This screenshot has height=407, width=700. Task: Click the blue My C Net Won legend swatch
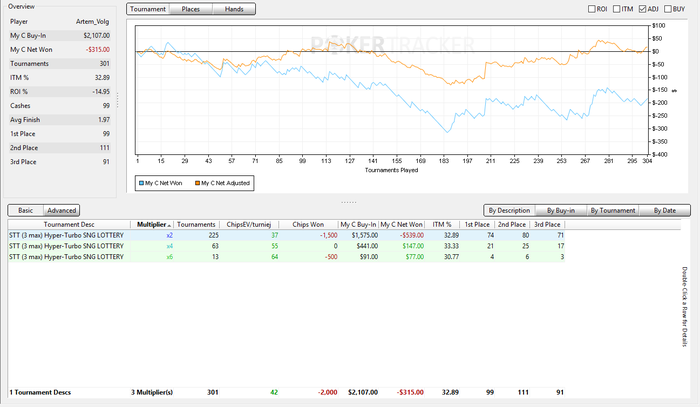coord(139,183)
